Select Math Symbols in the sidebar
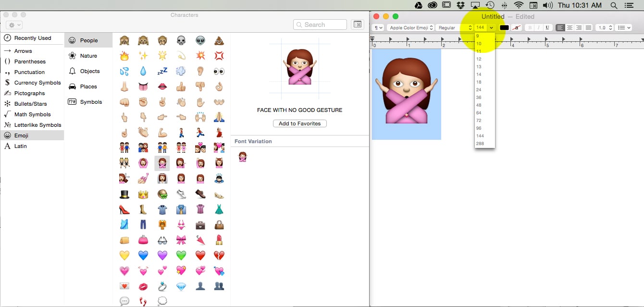The height and width of the screenshot is (307, 644). [x=32, y=114]
